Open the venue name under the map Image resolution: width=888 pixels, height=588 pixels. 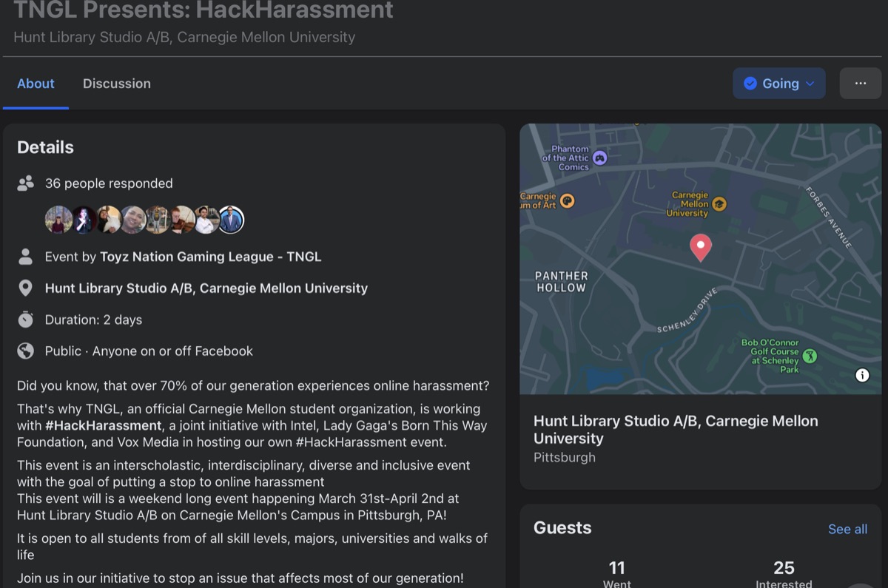[x=676, y=430]
